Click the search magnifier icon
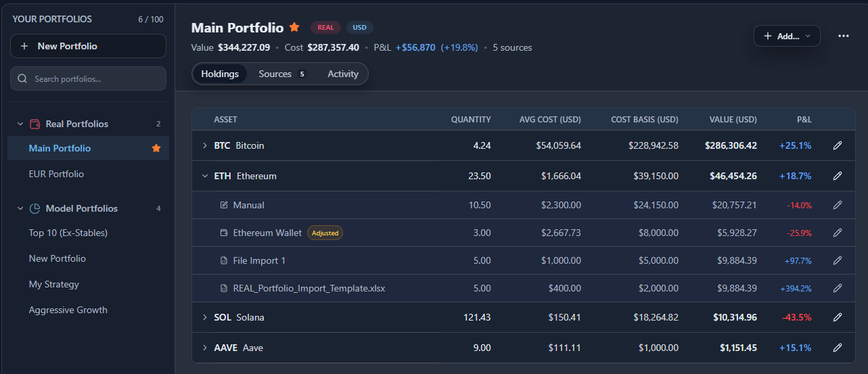The image size is (868, 374). click(22, 78)
